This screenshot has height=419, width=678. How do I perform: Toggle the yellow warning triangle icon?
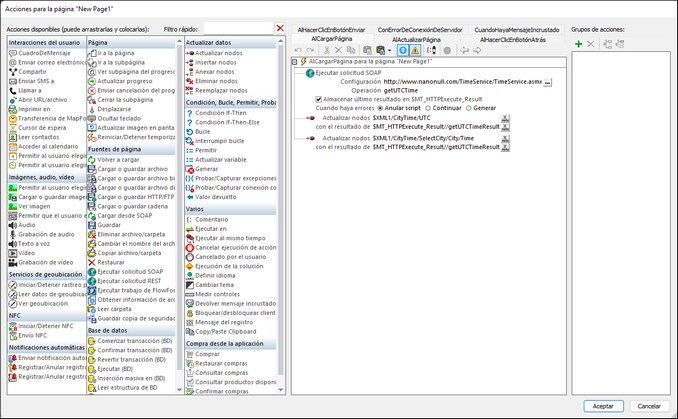(x=415, y=51)
